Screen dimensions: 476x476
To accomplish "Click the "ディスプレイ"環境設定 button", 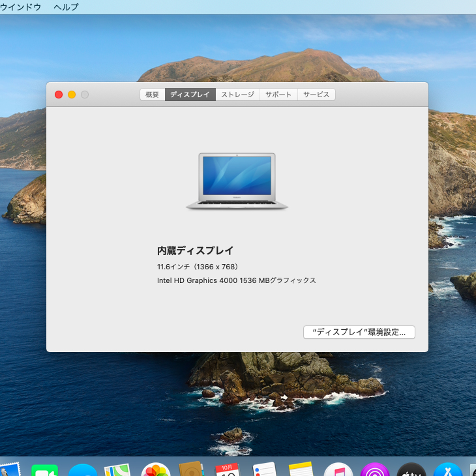I will (x=359, y=332).
